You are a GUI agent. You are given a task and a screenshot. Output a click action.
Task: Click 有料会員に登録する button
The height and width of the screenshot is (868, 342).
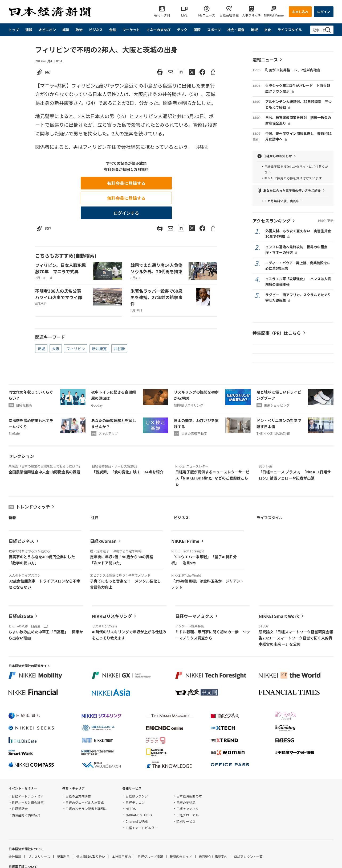(x=126, y=183)
